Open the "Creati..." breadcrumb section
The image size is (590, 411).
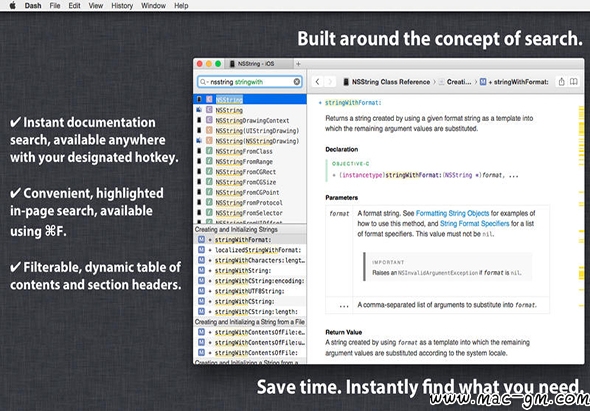455,82
